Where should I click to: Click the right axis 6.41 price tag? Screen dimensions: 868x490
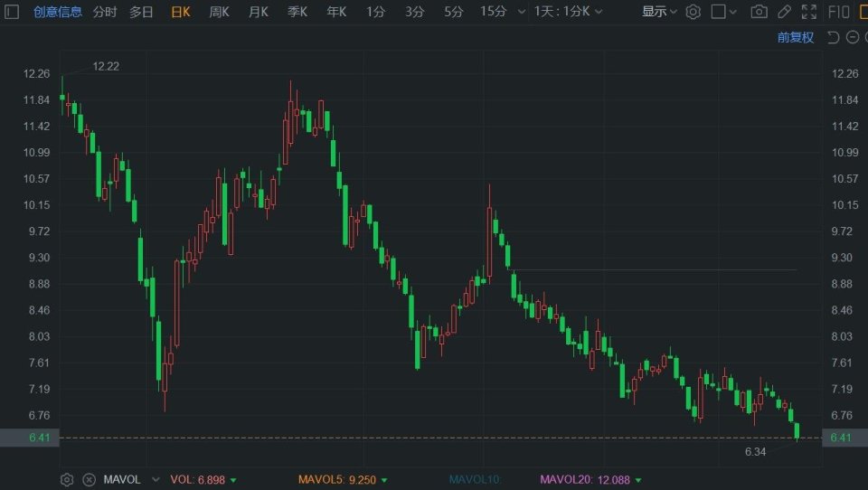click(x=844, y=438)
